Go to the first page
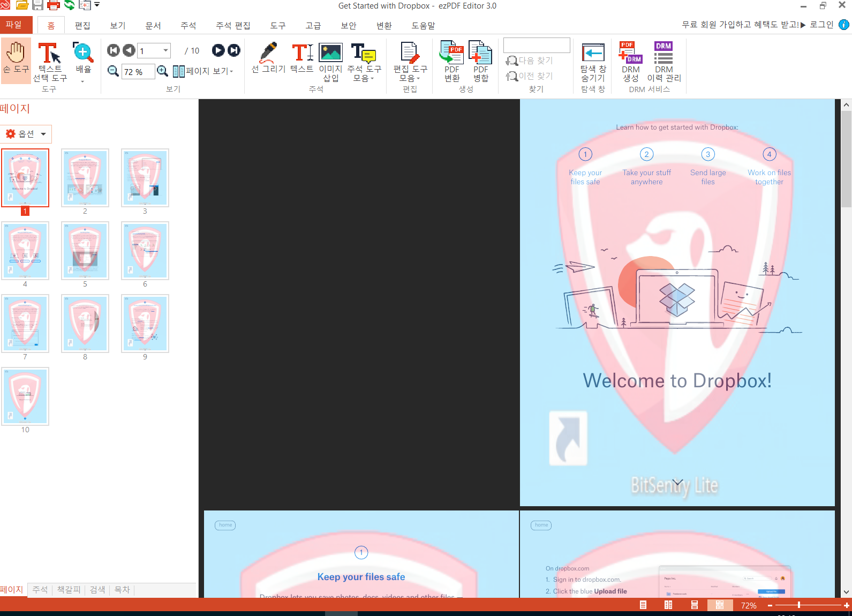852x616 pixels. [113, 50]
